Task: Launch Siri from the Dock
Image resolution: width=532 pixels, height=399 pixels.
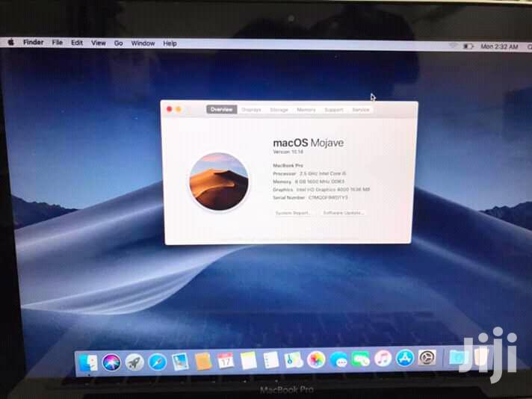Action: pos(111,362)
